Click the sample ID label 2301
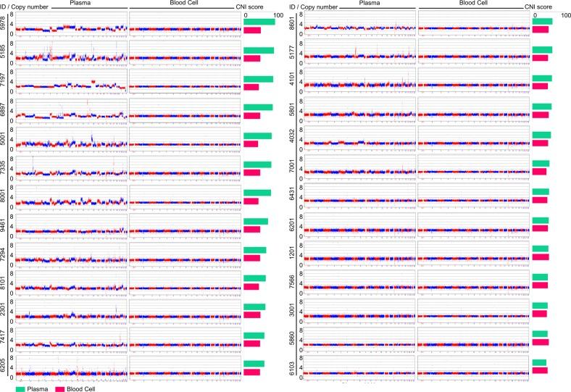The height and width of the screenshot is (392, 571). [x=4, y=309]
